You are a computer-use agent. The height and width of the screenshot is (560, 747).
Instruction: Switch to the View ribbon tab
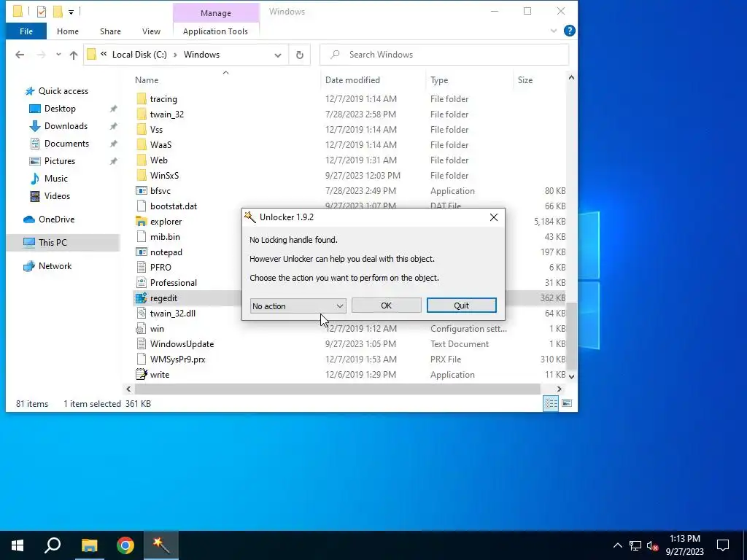point(151,31)
